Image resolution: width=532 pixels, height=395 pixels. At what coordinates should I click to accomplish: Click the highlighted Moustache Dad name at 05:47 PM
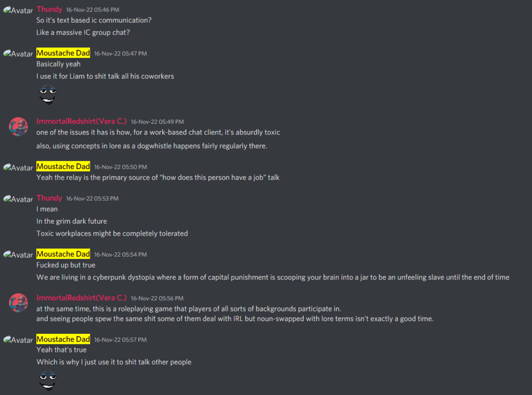[x=63, y=53]
